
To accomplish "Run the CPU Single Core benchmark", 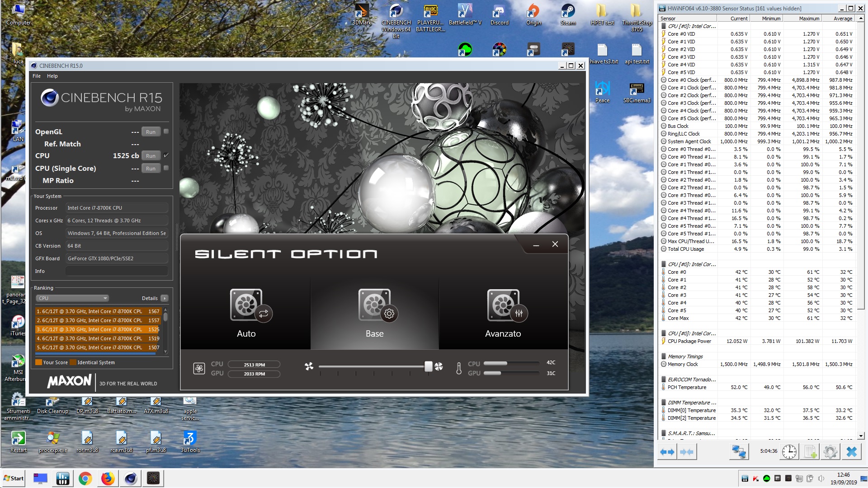I will (151, 169).
